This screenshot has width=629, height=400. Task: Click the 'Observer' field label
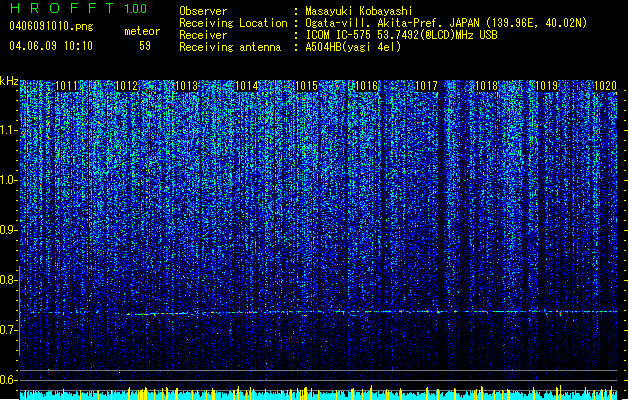click(x=203, y=11)
